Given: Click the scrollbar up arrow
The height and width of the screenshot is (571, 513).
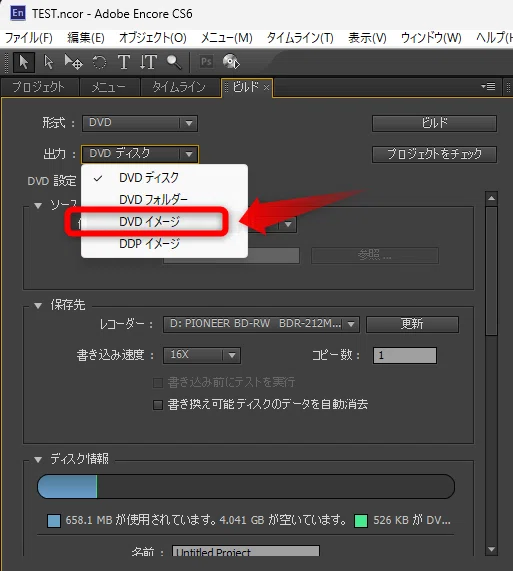Looking at the screenshot, I should (492, 198).
